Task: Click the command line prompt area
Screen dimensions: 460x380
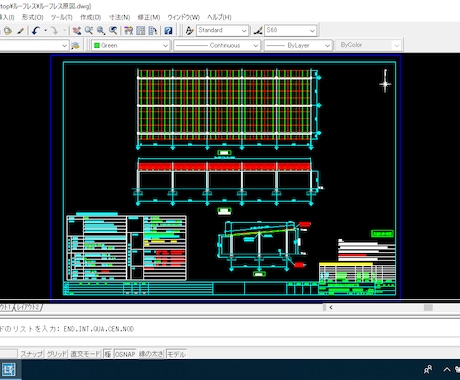Action: 230,329
